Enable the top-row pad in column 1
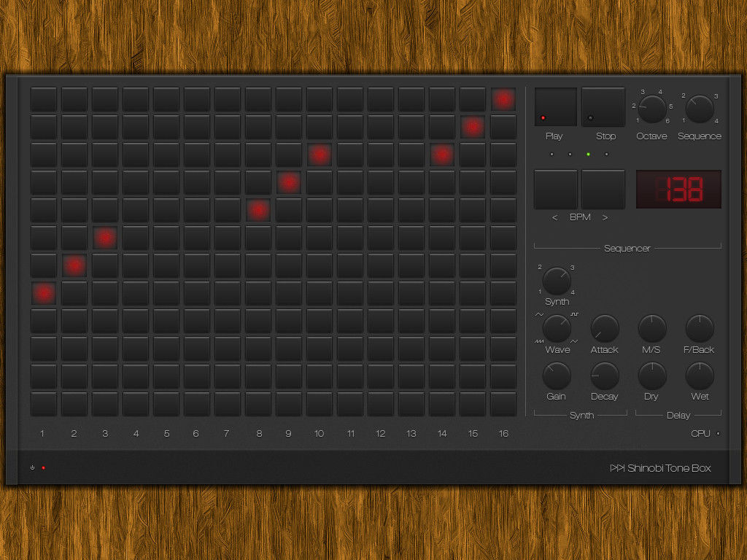747x560 pixels. click(x=43, y=99)
